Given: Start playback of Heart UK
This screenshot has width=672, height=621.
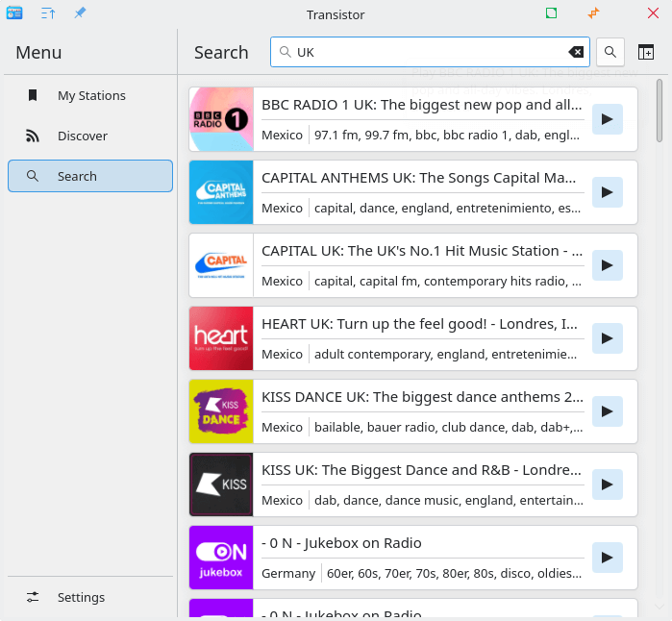Looking at the screenshot, I should [x=607, y=338].
